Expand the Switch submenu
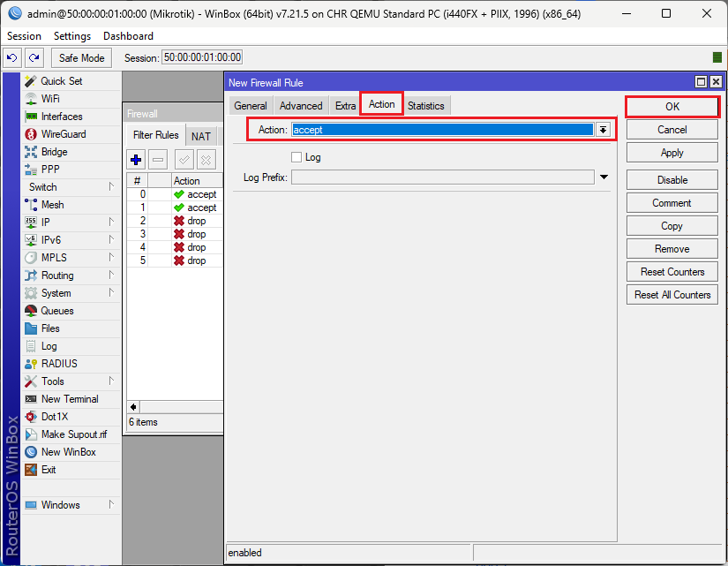Screen dimensions: 728x566 point(71,187)
